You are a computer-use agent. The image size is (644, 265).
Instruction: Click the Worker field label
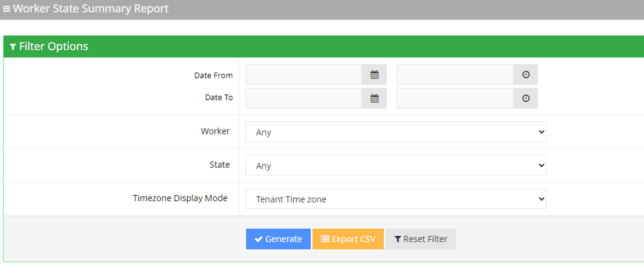point(215,131)
